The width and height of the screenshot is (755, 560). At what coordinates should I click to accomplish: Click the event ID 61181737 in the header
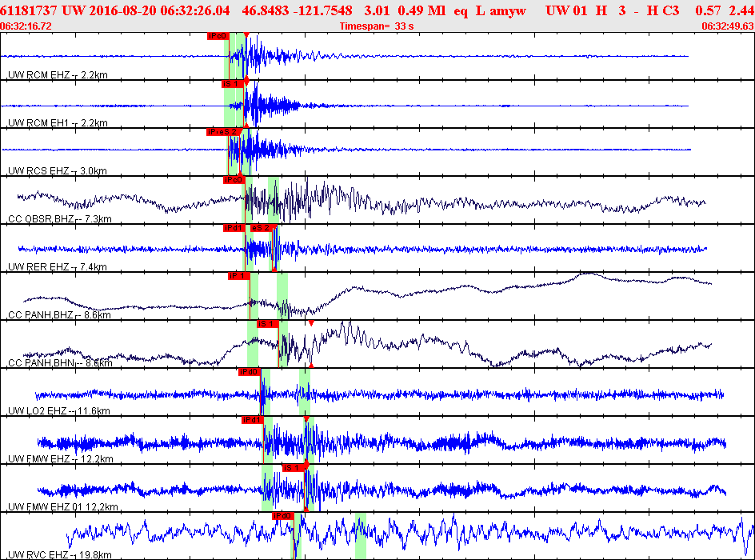click(x=29, y=10)
